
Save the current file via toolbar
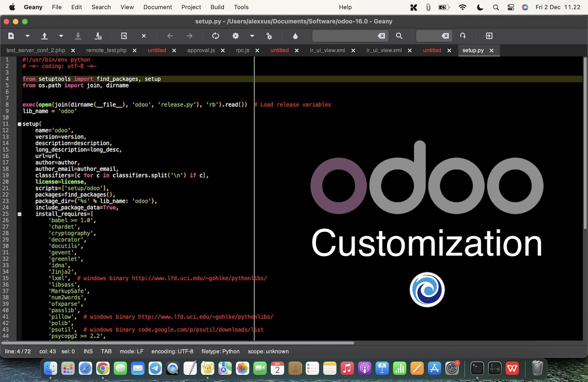tap(78, 36)
